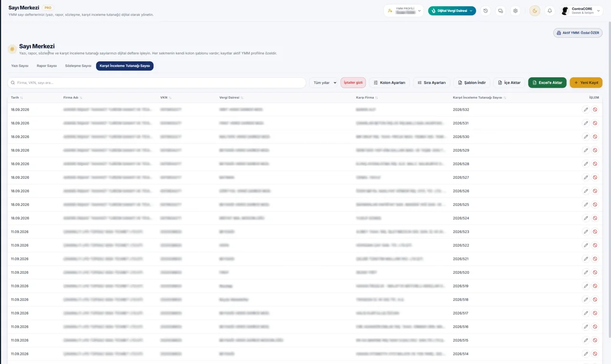Cancel record 2026/532 with red icon
The width and height of the screenshot is (611, 364).
click(x=595, y=110)
